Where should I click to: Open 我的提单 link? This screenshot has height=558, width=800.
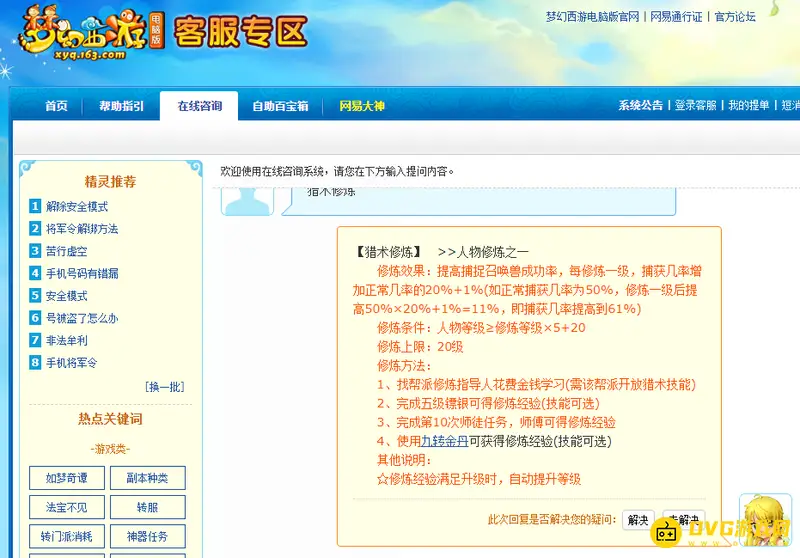click(748, 105)
